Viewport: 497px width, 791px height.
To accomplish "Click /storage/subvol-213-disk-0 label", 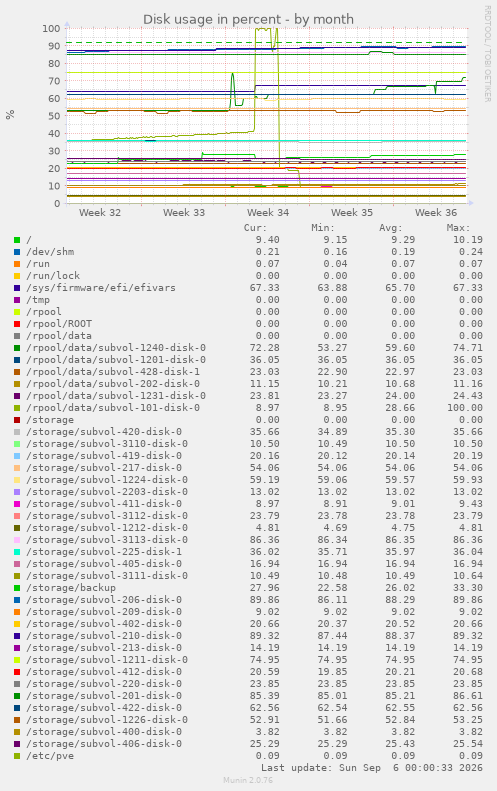I will (104, 648).
